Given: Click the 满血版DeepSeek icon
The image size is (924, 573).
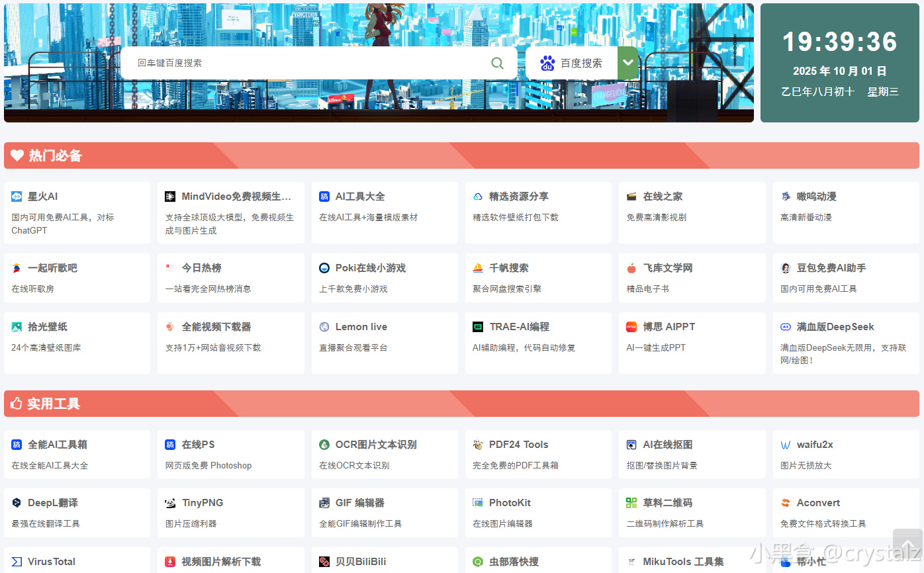Looking at the screenshot, I should (786, 327).
